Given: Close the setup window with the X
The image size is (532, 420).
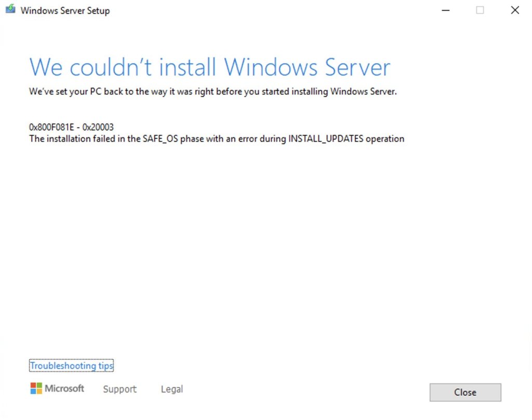Looking at the screenshot, I should pyautogui.click(x=515, y=10).
